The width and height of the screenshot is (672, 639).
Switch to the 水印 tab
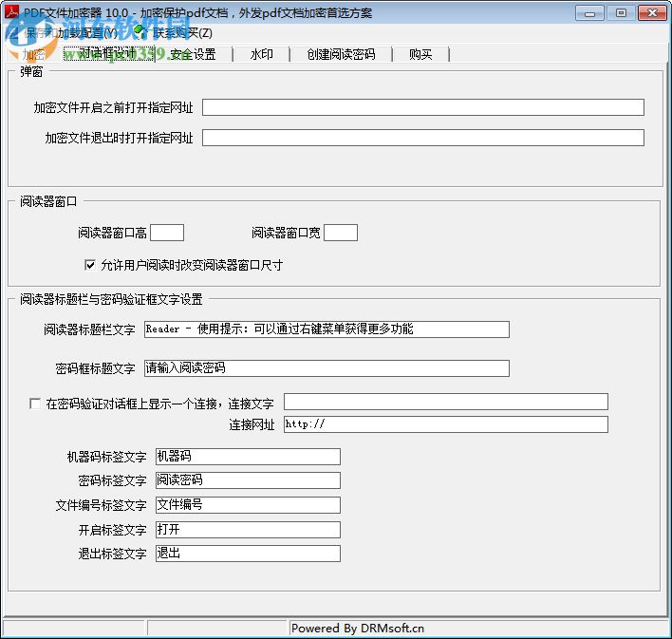click(261, 54)
